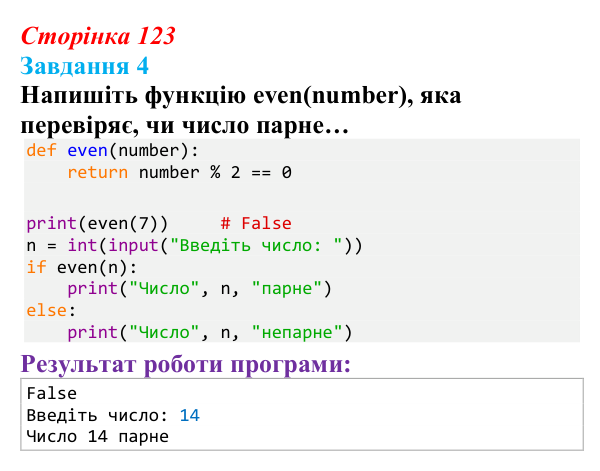Click the purple heading "Результат роботи програми:"
Screen dimensions: 600x471
[x=186, y=364]
